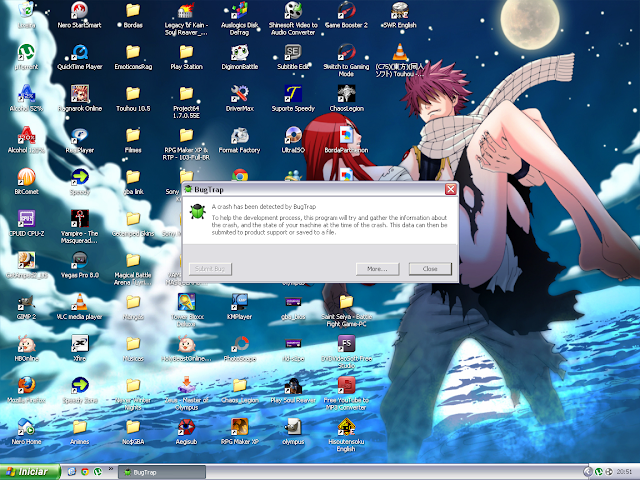Screen dimensions: 640x480
Task: Select the Google Chrome desktop icon
Action: pyautogui.click(x=240, y=176)
